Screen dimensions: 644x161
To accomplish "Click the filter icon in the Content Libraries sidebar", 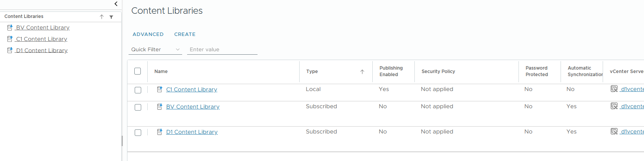I will 111,17.
